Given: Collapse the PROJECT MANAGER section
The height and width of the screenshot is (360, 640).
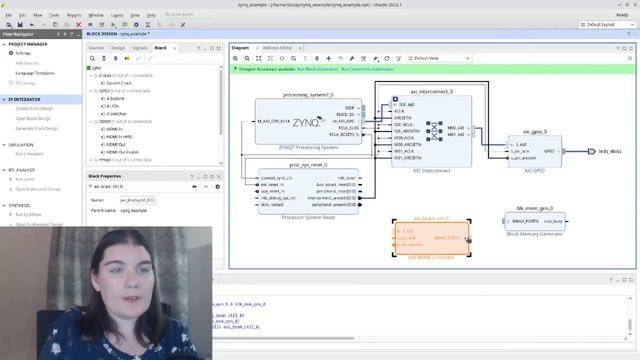Looking at the screenshot, I should click(x=4, y=44).
